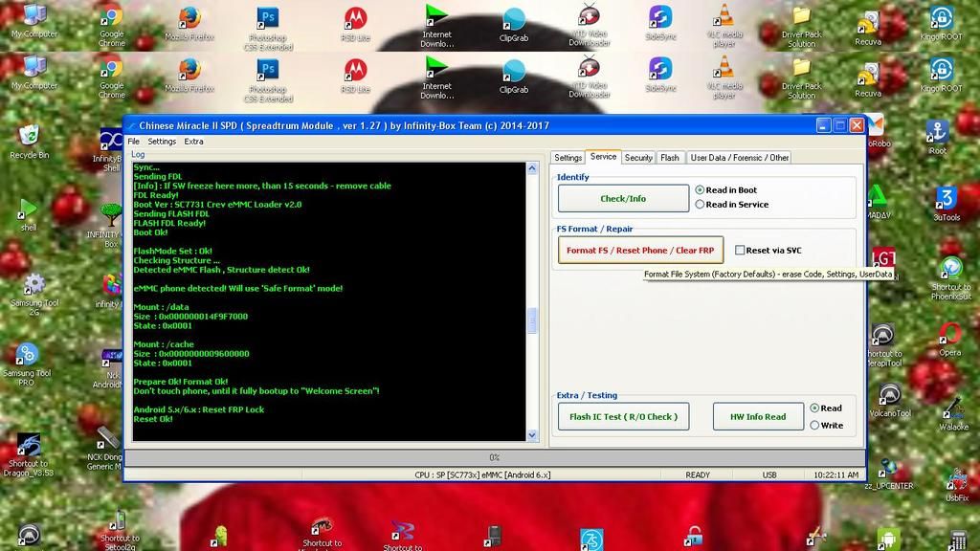Switch to the Security tab
The width and height of the screenshot is (980, 551).
point(638,158)
